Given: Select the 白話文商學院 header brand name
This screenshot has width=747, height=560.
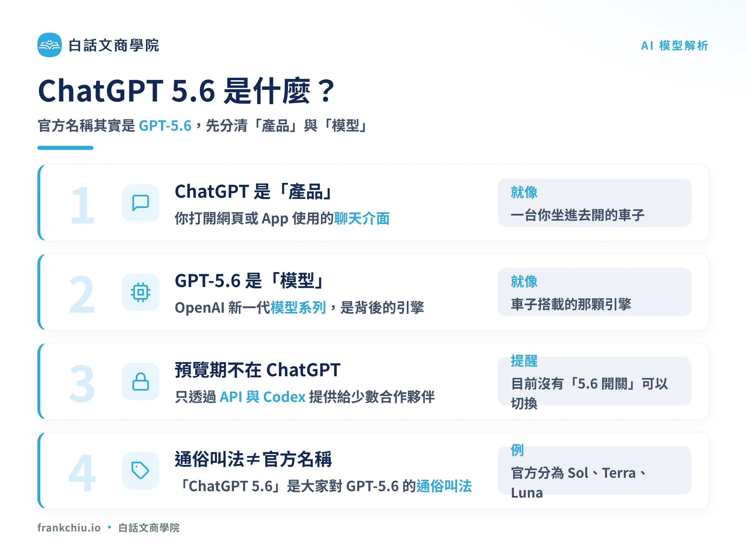Looking at the screenshot, I should point(114,45).
